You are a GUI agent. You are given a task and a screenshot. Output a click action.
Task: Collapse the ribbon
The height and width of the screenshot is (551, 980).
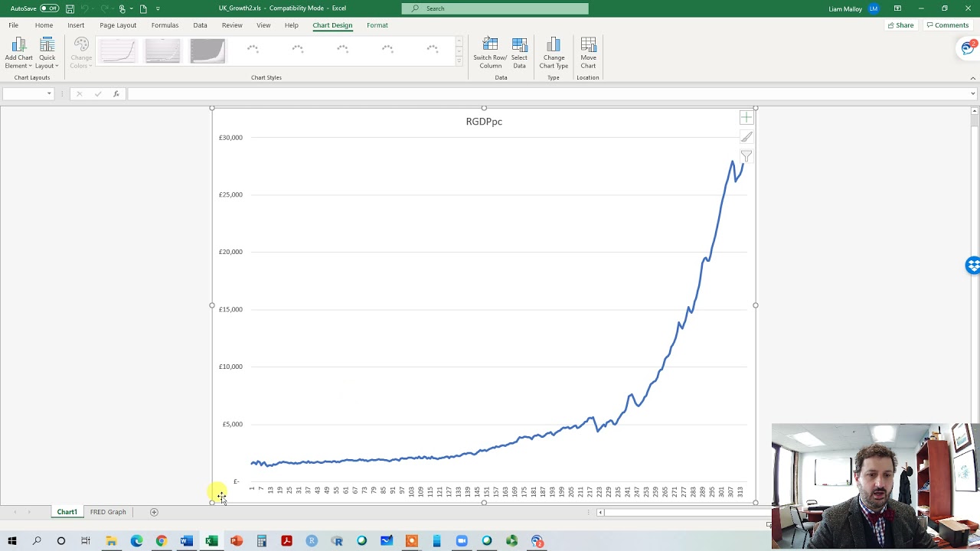click(x=973, y=78)
